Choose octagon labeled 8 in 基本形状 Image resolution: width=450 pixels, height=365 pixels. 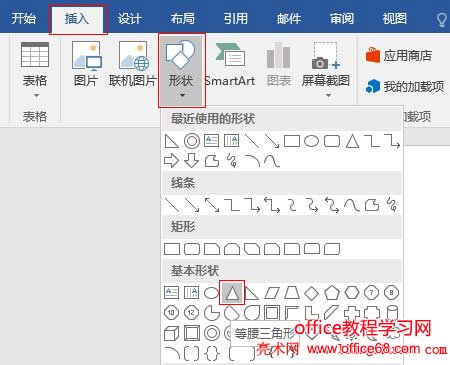[392, 293]
